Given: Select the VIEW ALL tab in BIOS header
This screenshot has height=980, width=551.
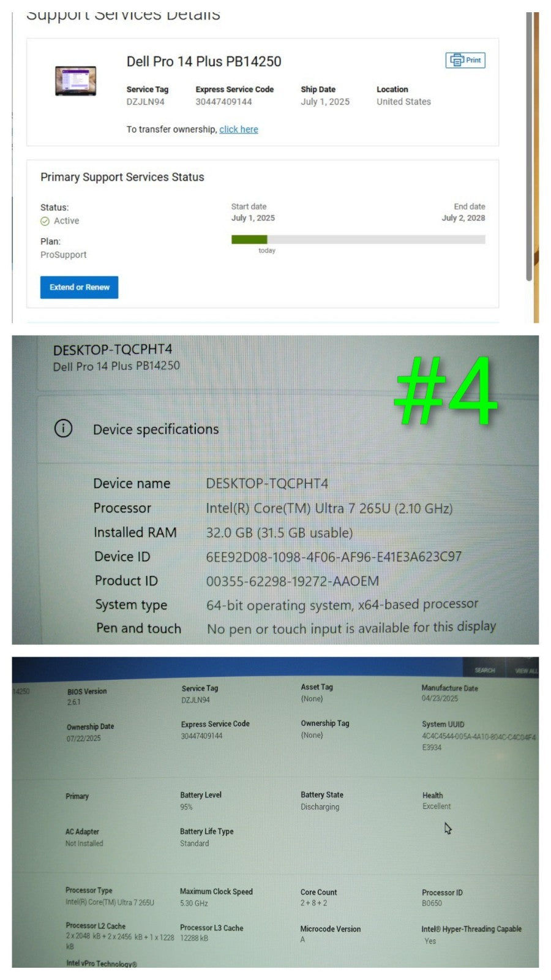Looking at the screenshot, I should (526, 671).
